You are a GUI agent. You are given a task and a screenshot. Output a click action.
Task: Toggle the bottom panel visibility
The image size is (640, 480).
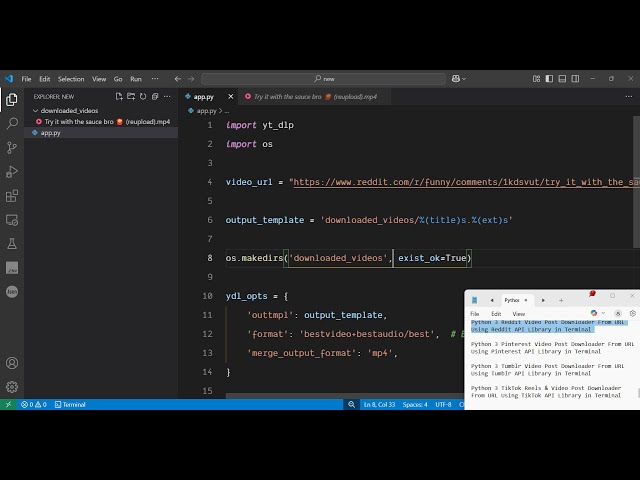(562, 79)
